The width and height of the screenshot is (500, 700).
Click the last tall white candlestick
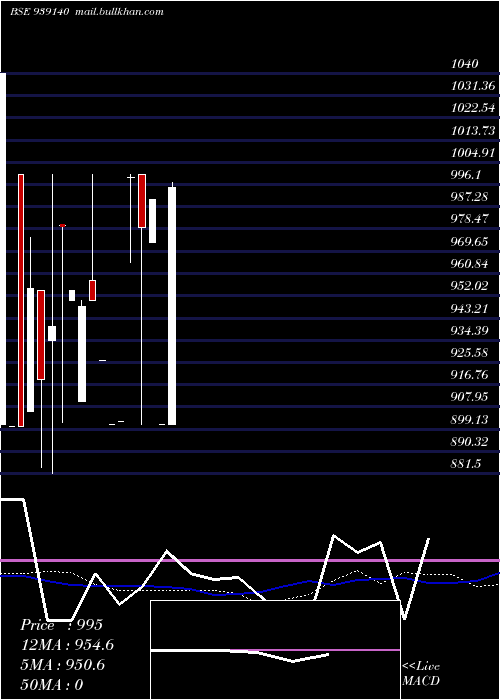point(172,306)
